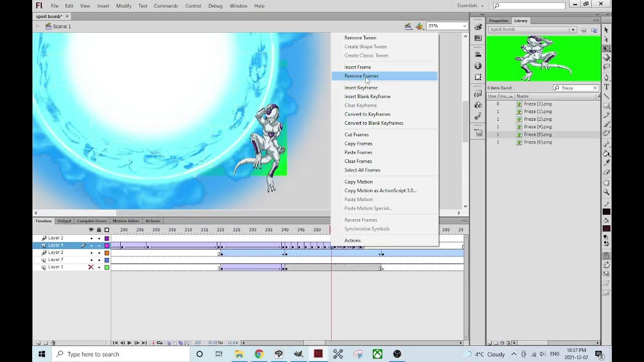Image resolution: width=644 pixels, height=362 pixels.
Task: Open the Library panel options menu
Action: click(x=597, y=21)
